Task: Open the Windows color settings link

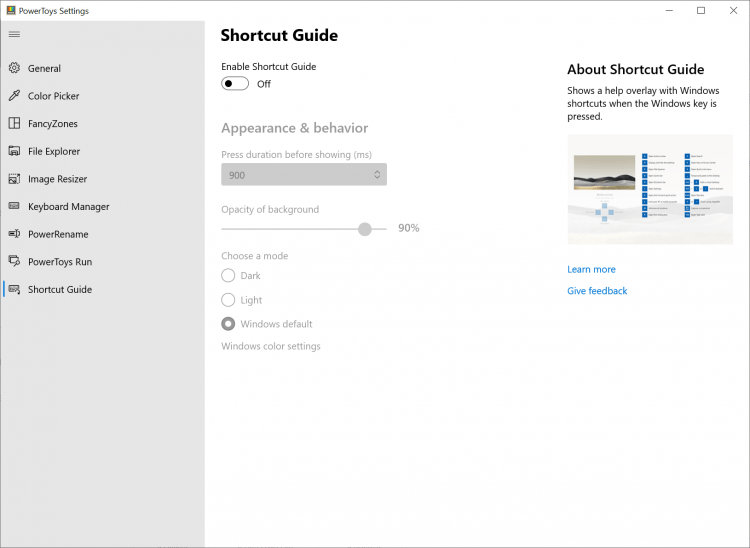Action: (x=271, y=346)
